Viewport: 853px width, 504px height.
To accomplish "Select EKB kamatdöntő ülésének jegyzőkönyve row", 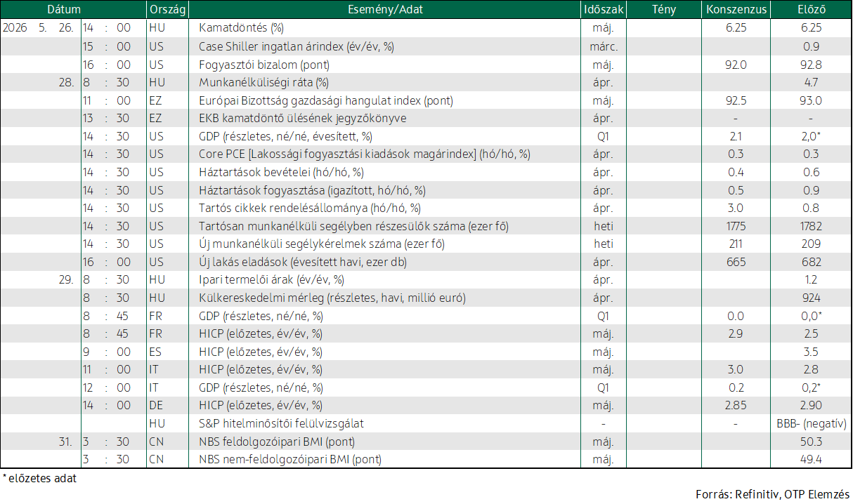I will 426,118.
